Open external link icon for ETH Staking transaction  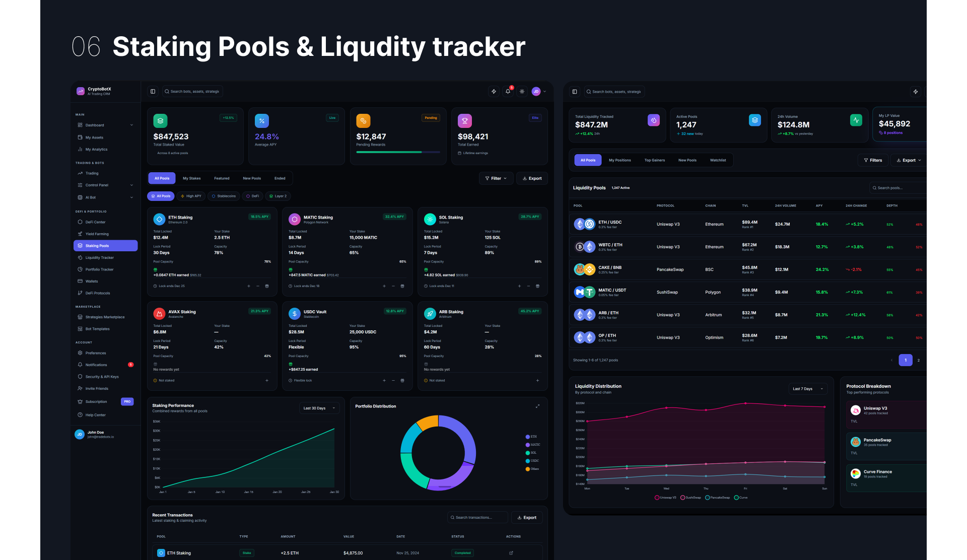pyautogui.click(x=511, y=553)
